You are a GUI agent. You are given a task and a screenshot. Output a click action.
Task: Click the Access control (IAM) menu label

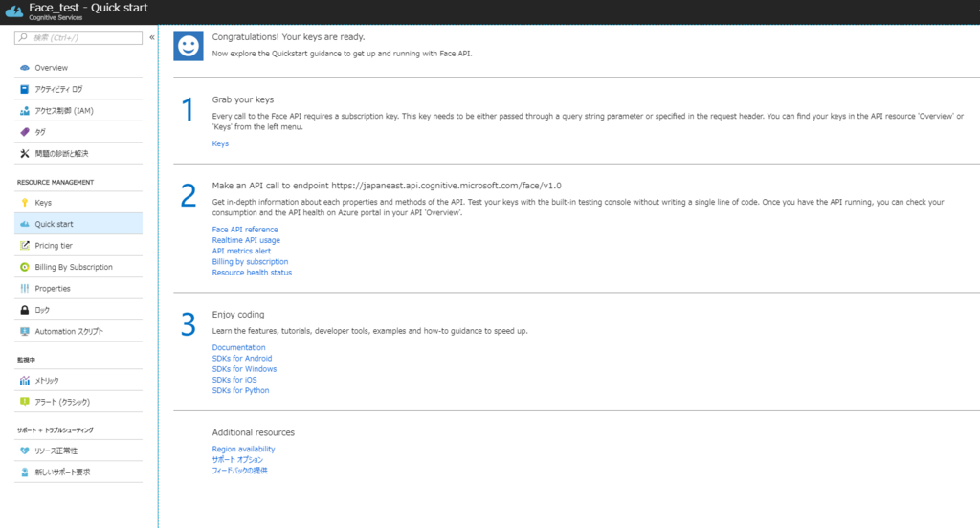click(64, 111)
